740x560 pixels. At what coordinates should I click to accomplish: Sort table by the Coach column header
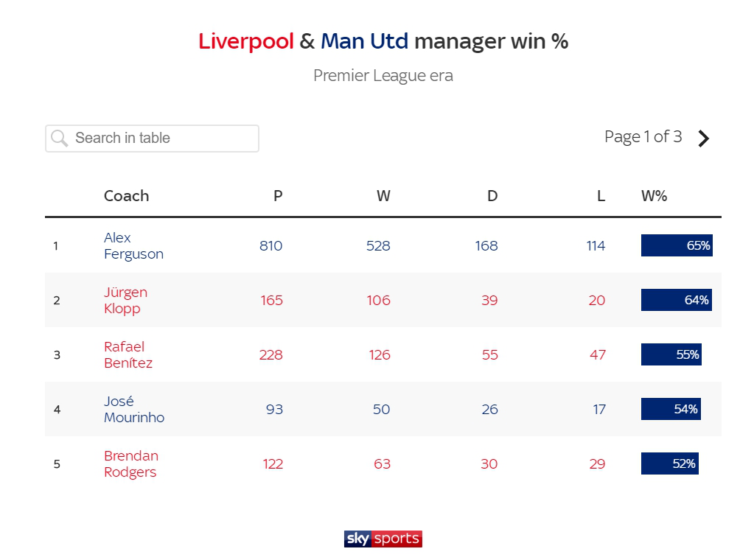tap(127, 196)
